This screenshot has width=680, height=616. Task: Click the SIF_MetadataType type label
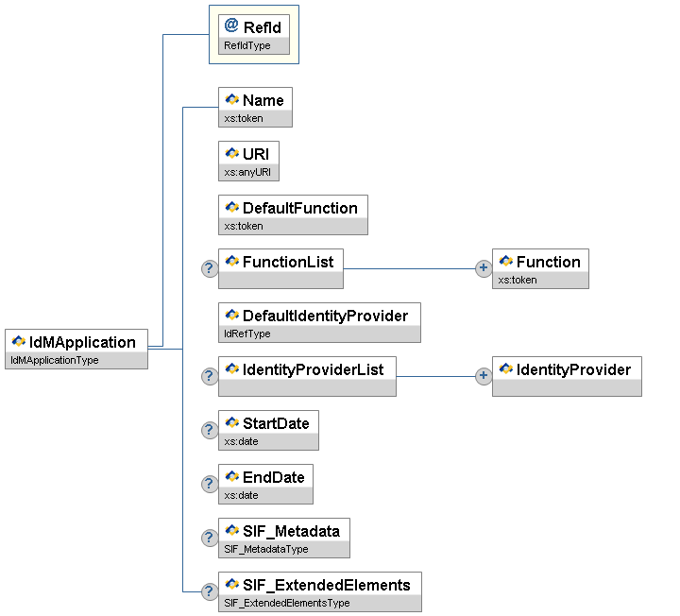[x=266, y=549]
